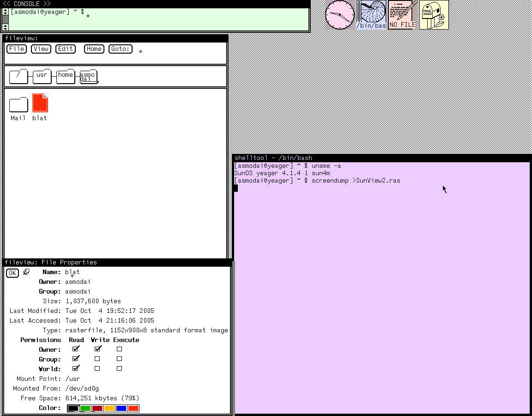Open the mailbox mail tool icon
This screenshot has width=532, height=416.
click(x=434, y=15)
